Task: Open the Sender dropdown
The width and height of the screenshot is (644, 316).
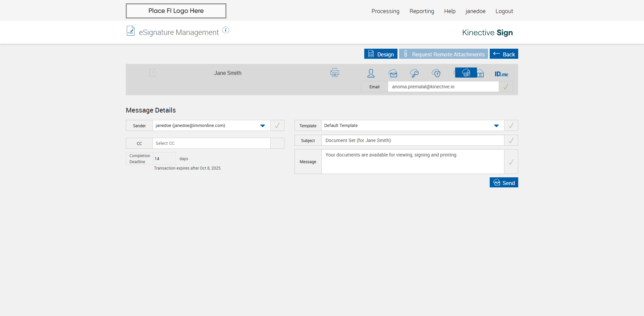Action: click(212, 126)
